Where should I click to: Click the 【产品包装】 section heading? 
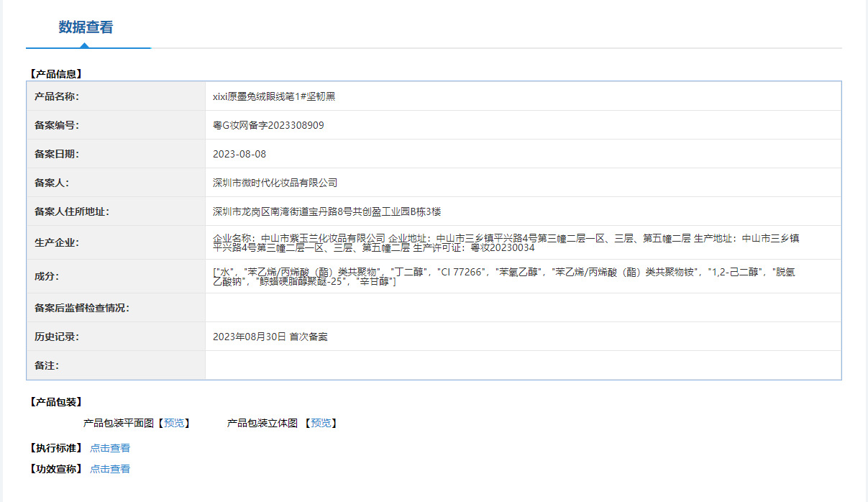[56, 402]
